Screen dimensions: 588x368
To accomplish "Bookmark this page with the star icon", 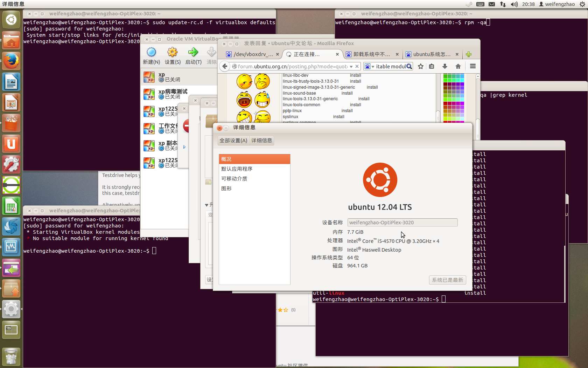I will [x=421, y=66].
